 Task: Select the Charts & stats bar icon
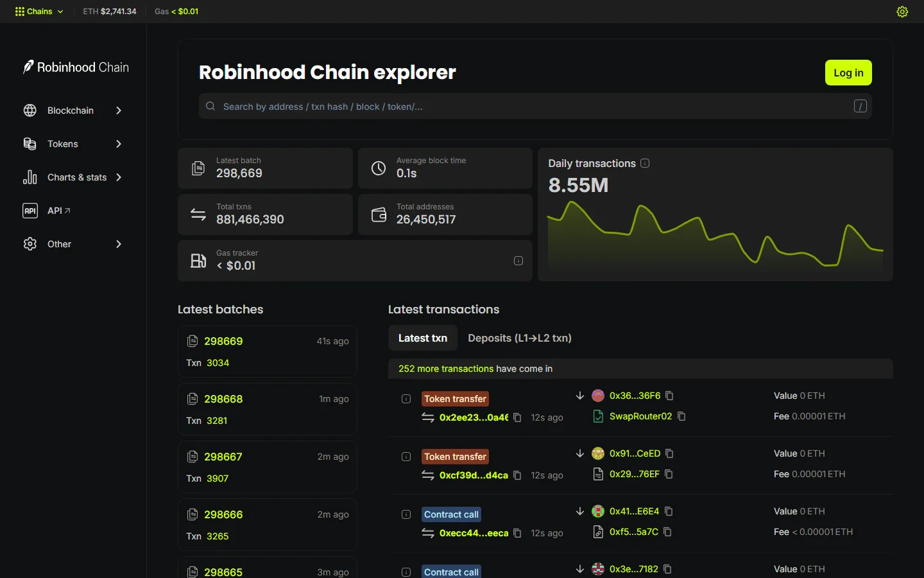click(x=30, y=177)
